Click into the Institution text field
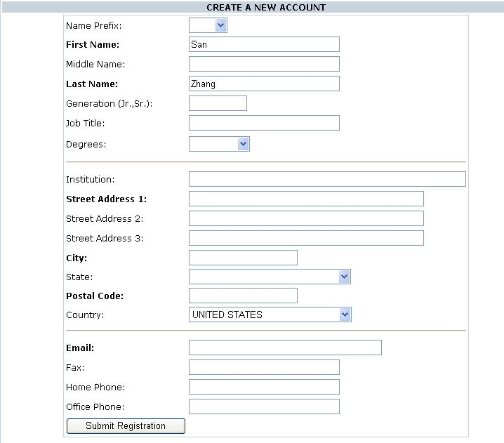This screenshot has height=443, width=504. click(327, 179)
